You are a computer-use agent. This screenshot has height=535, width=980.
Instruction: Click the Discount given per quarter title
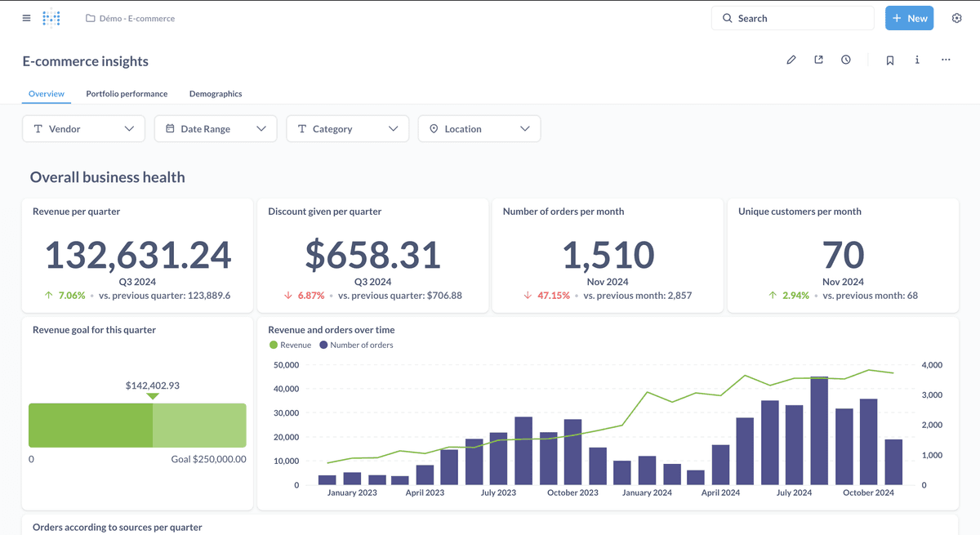(x=325, y=212)
